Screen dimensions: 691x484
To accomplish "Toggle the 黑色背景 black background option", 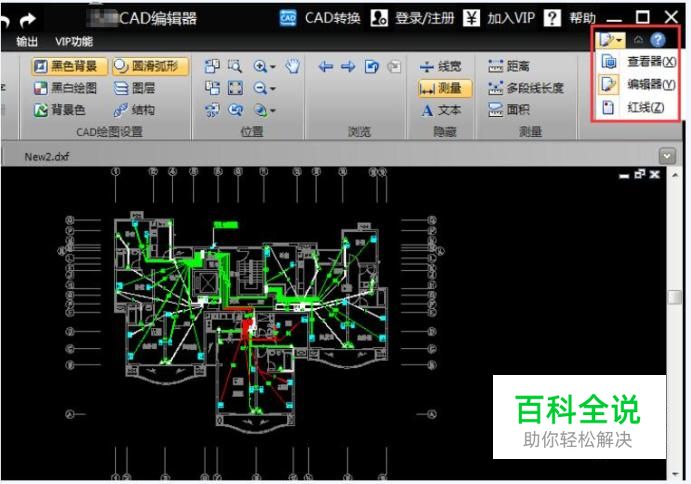I will tap(70, 66).
